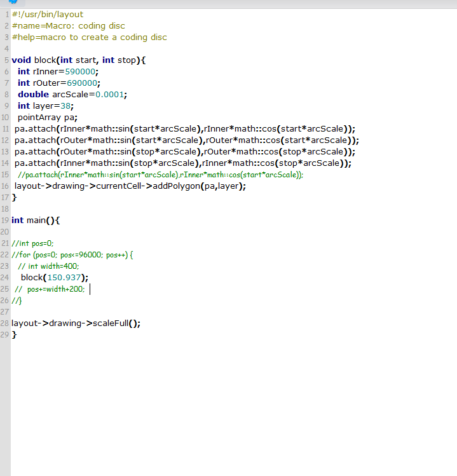Screen dimensions: 457x476
Task: Click the empty line 18 in the editor
Action: pyautogui.click(x=234, y=209)
